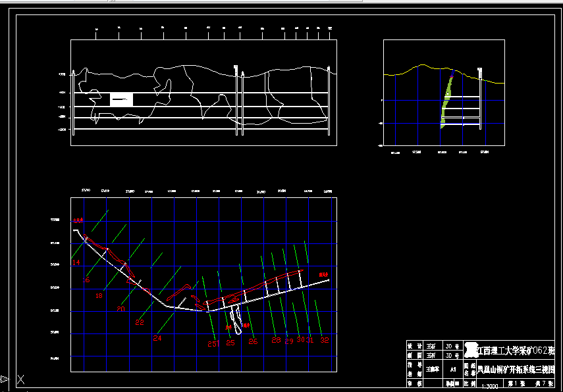Select exploration line label 32
The image size is (563, 392).
(x=325, y=340)
